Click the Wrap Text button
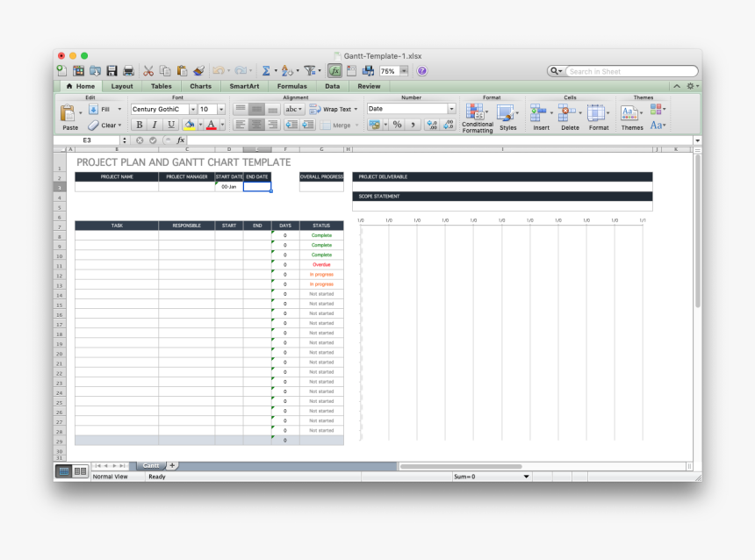This screenshot has height=560, width=755. [331, 110]
